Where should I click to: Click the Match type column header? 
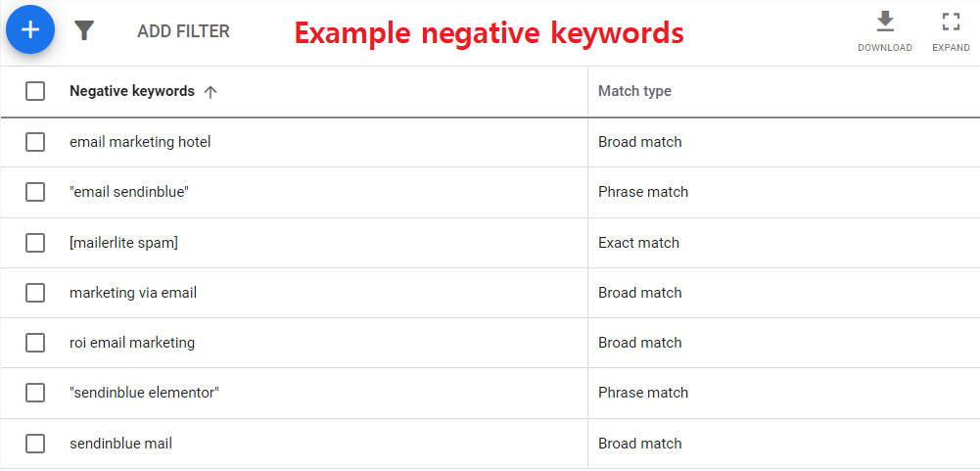pos(634,91)
